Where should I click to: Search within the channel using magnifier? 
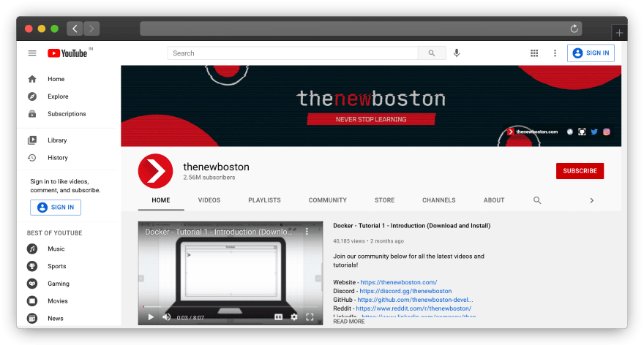537,200
